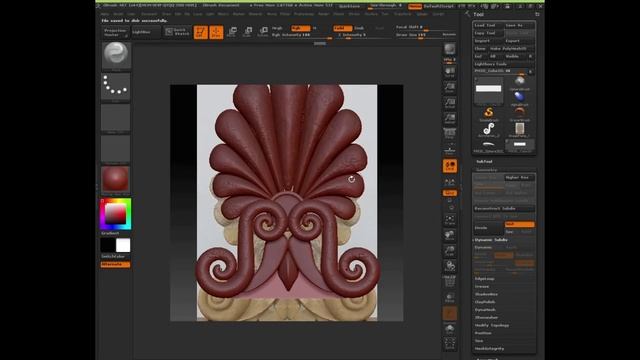Collapse the Dynamic Subdiv section
640x360 pixels.
(x=491, y=240)
